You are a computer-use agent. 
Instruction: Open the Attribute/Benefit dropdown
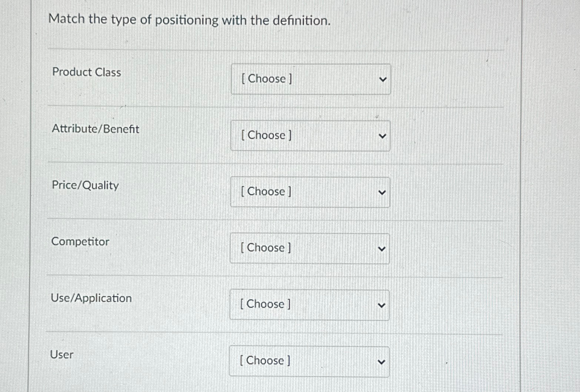310,136
